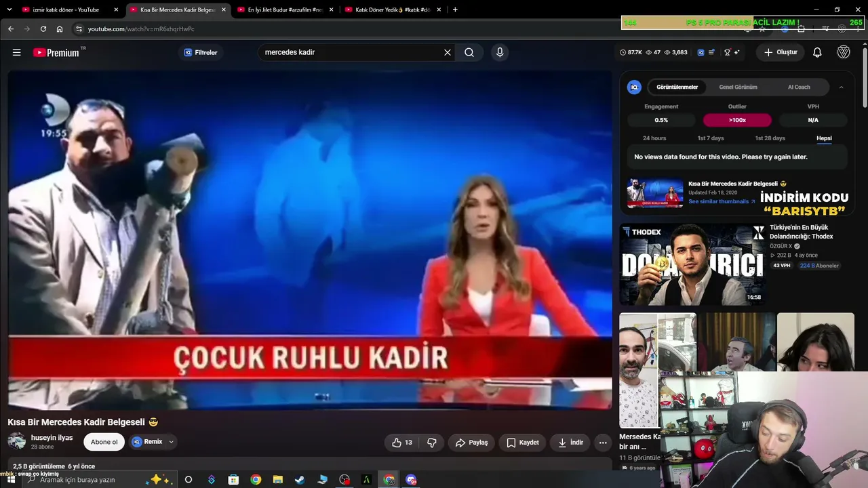
Task: Open the account avatar menu
Action: [844, 52]
